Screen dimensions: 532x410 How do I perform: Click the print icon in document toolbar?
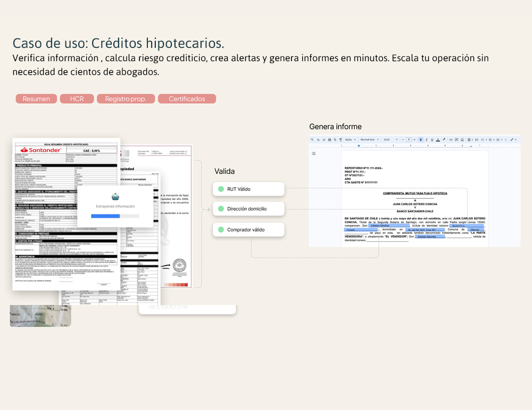pyautogui.click(x=329, y=140)
